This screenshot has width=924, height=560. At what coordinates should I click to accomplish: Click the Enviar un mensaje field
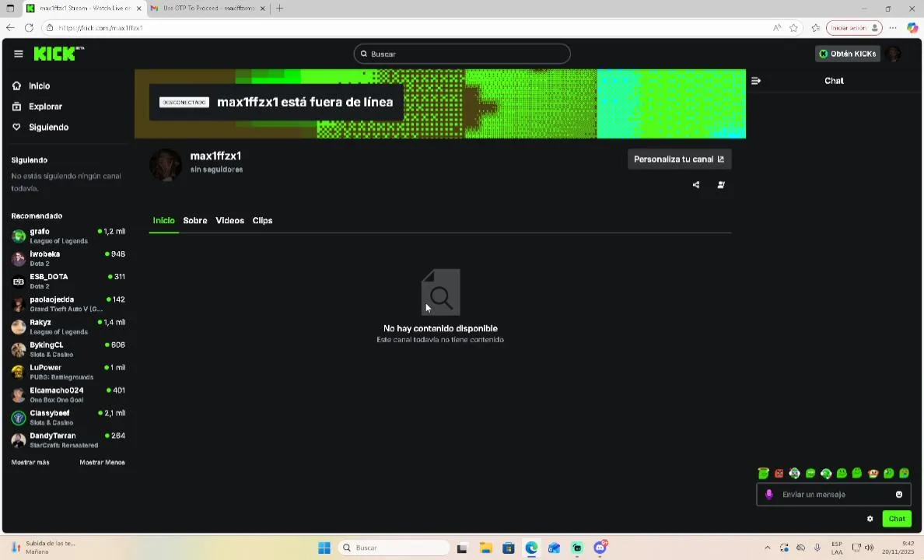click(x=833, y=495)
